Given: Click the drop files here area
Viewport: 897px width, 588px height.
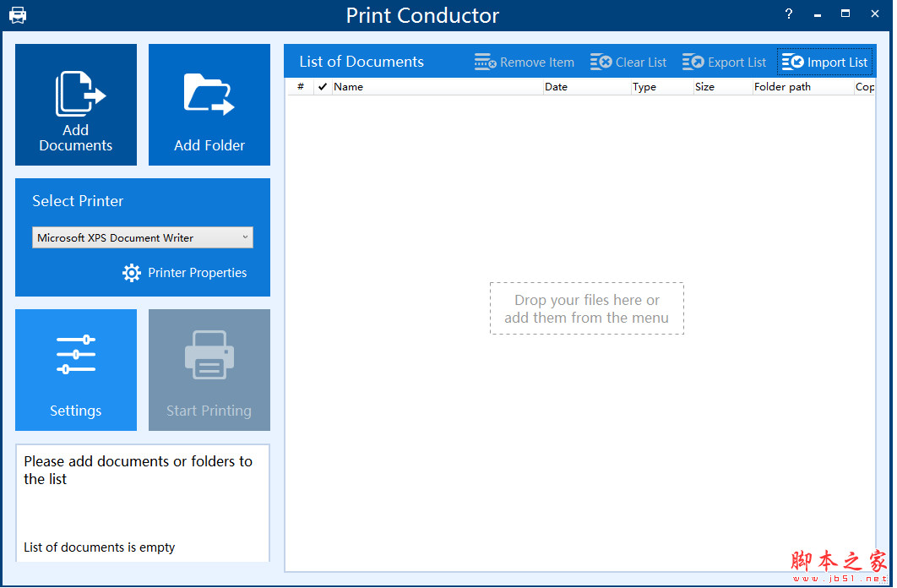Looking at the screenshot, I should pyautogui.click(x=587, y=308).
